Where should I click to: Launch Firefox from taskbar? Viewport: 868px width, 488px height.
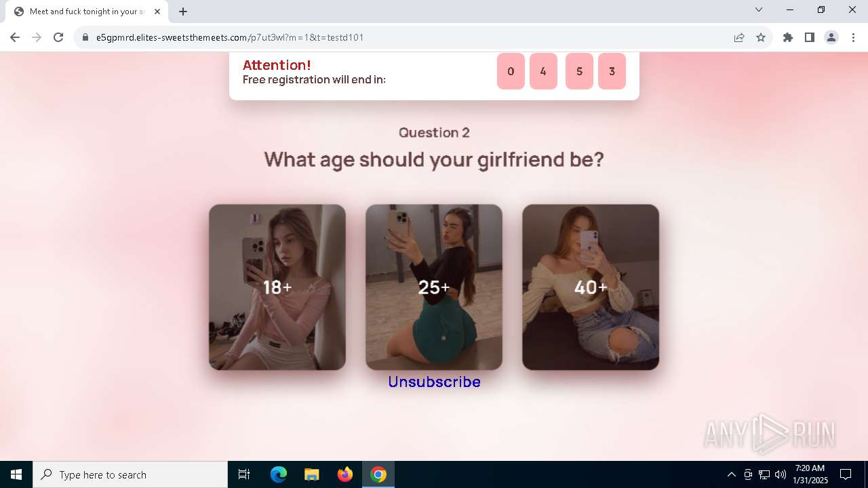coord(345,474)
